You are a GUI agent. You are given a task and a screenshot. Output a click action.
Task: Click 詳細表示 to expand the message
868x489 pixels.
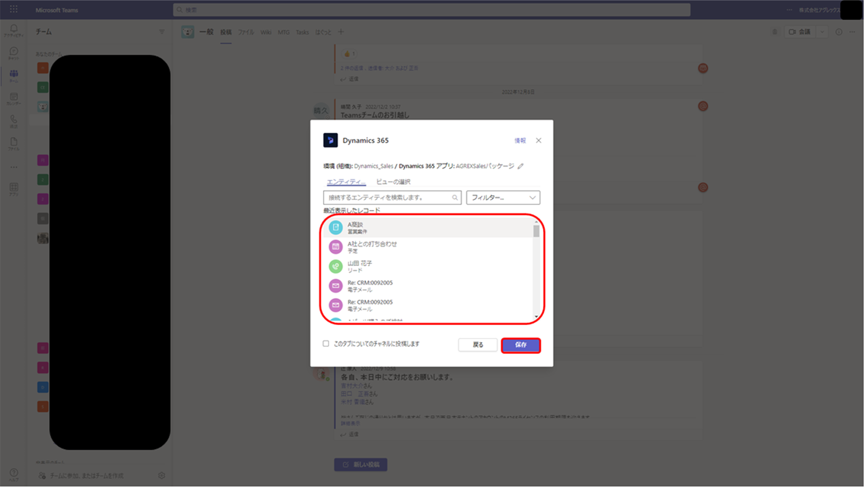coord(350,424)
